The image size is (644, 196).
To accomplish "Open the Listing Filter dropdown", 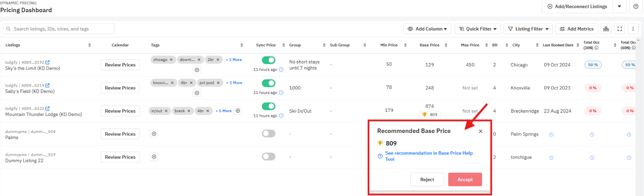I will coord(528,29).
